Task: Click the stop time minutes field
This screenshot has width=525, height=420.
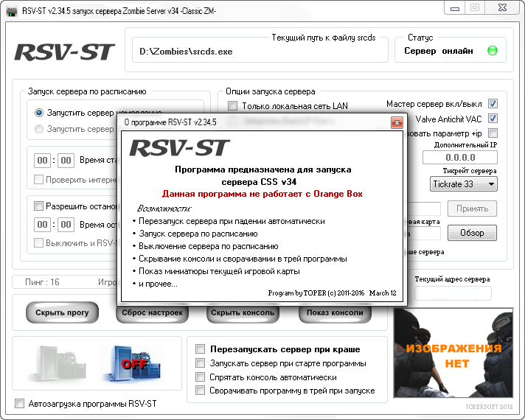Action: (66, 224)
